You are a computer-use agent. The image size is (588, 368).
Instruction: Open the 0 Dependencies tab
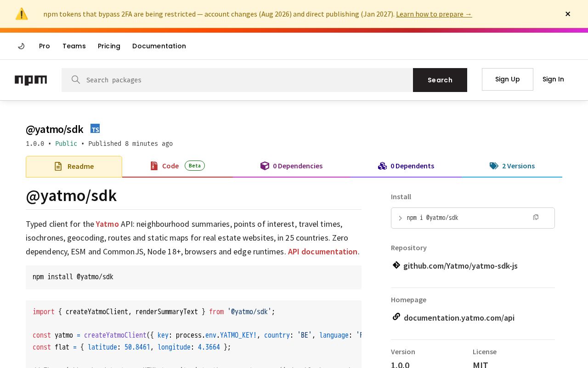[291, 166]
